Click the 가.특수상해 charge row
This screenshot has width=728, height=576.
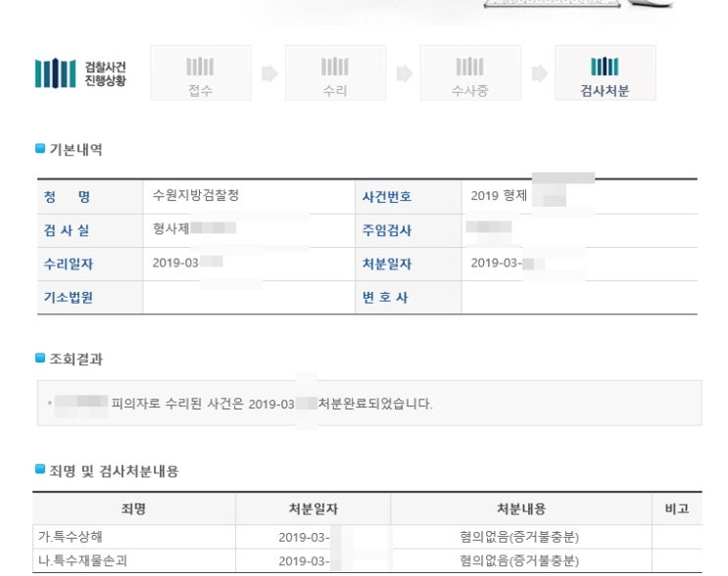[367, 537]
